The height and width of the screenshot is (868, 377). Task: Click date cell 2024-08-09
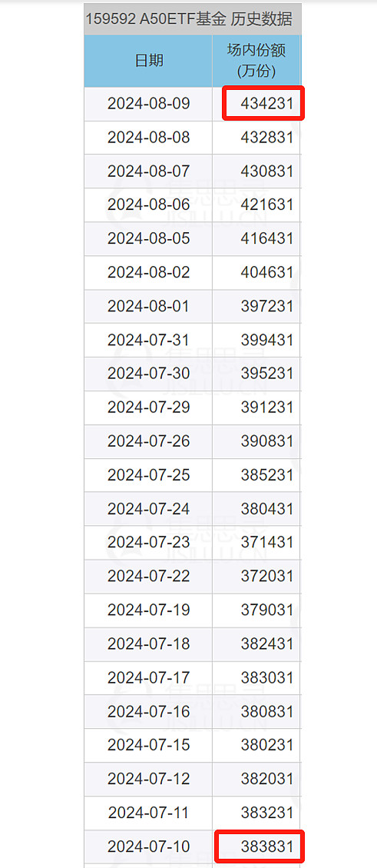point(148,104)
